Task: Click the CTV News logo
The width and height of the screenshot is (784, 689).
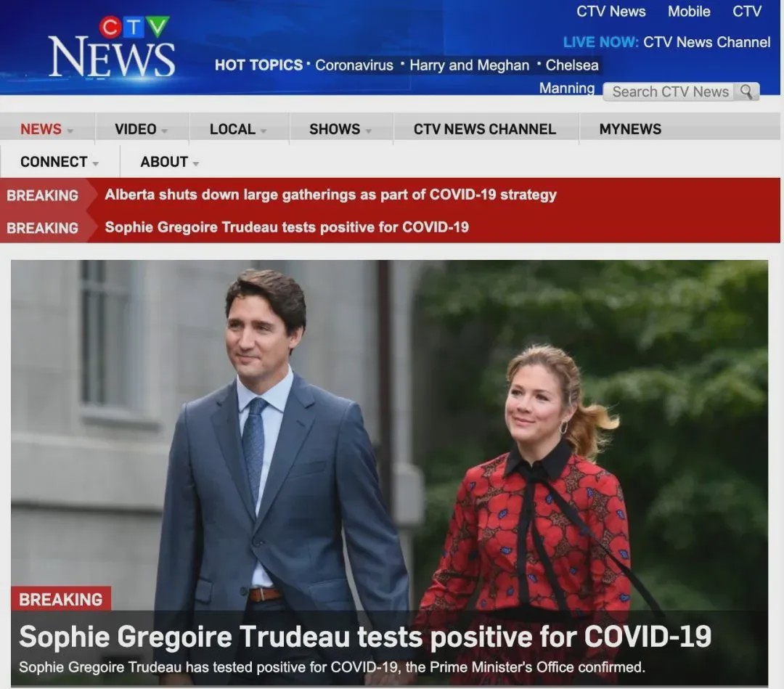Action: pyautogui.click(x=112, y=47)
